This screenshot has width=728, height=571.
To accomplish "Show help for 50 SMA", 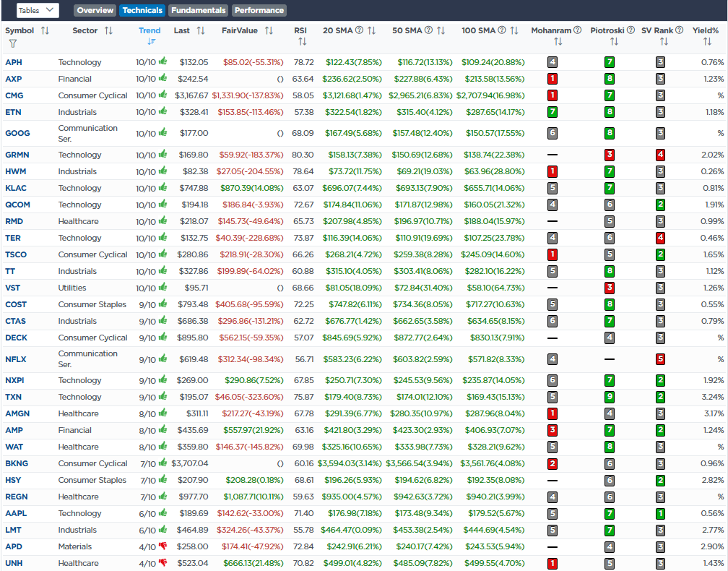I will point(428,30).
